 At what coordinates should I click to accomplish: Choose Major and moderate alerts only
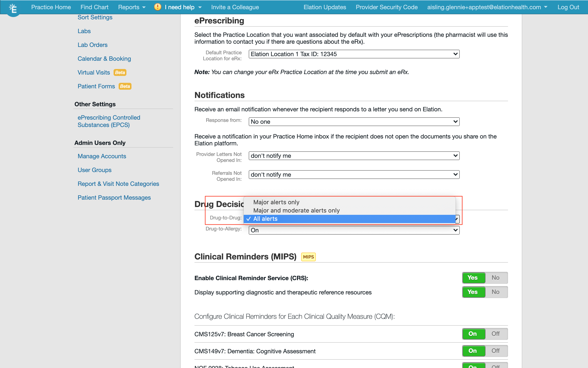296,210
